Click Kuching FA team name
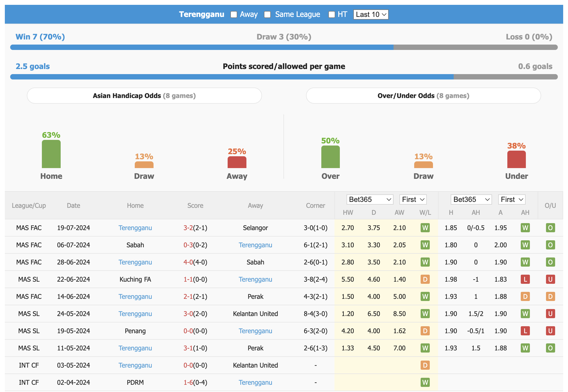 click(135, 279)
